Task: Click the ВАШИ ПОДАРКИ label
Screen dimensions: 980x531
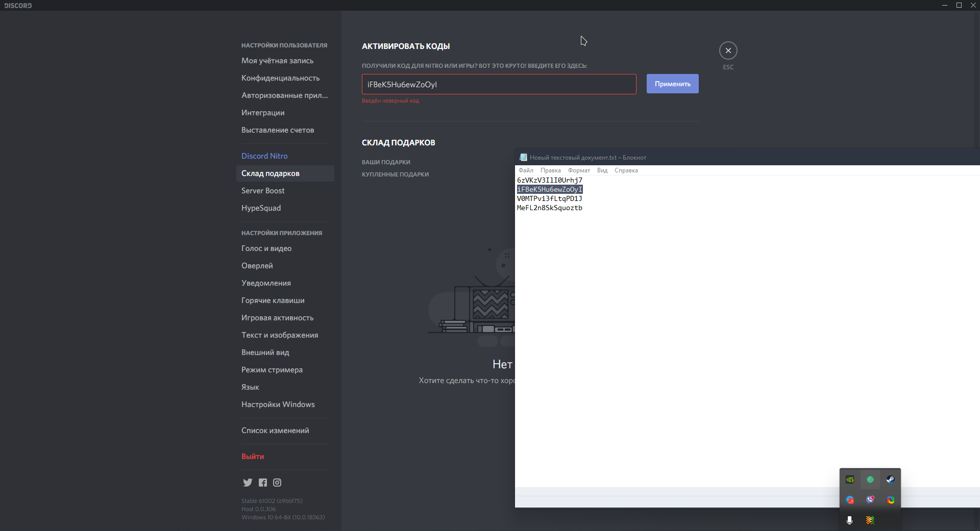Action: (x=386, y=162)
